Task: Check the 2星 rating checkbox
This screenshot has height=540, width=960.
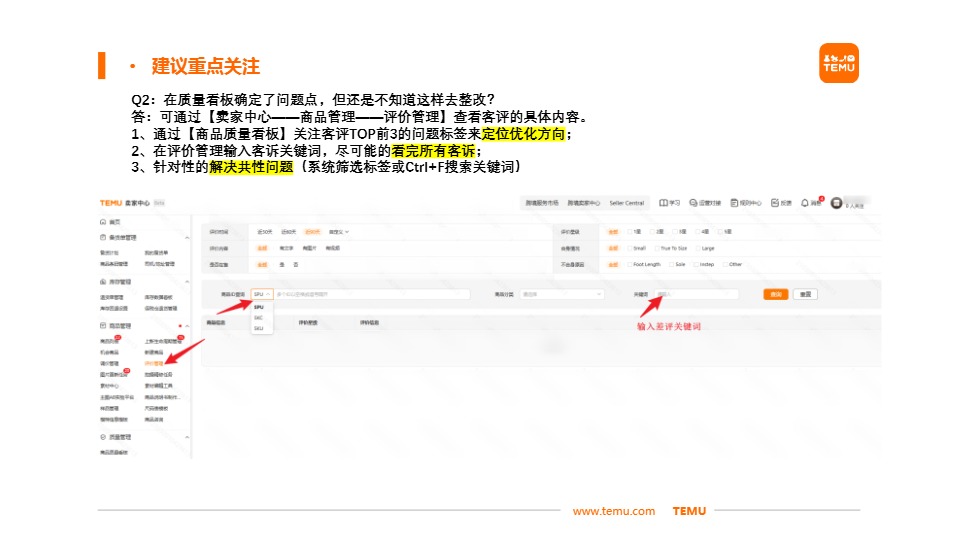Action: 653,232
